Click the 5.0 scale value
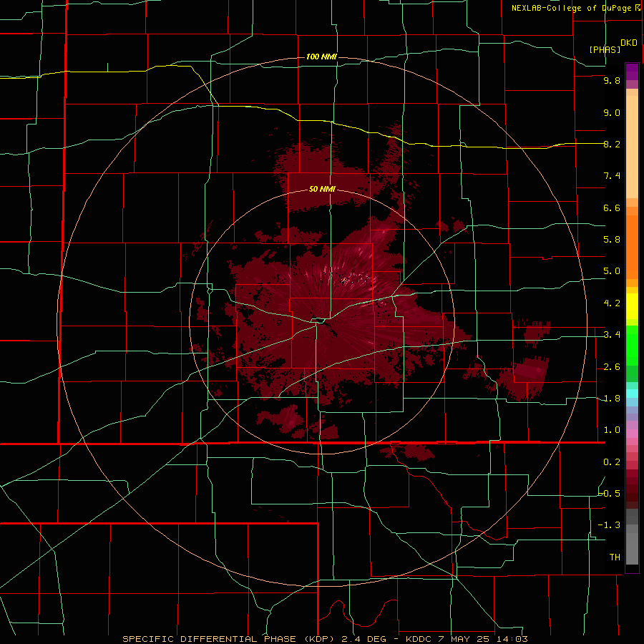Screen dimensions: 644x644 tap(612, 271)
